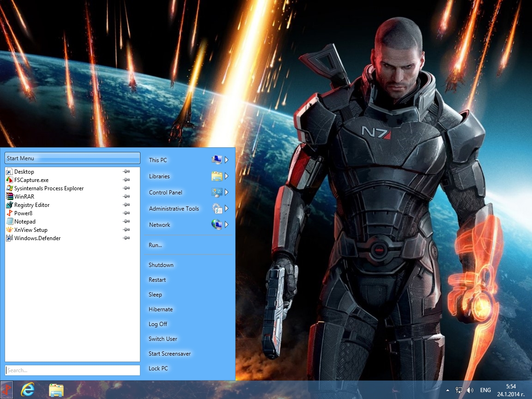
Task: Choose Shutdown from the power options
Action: [161, 265]
